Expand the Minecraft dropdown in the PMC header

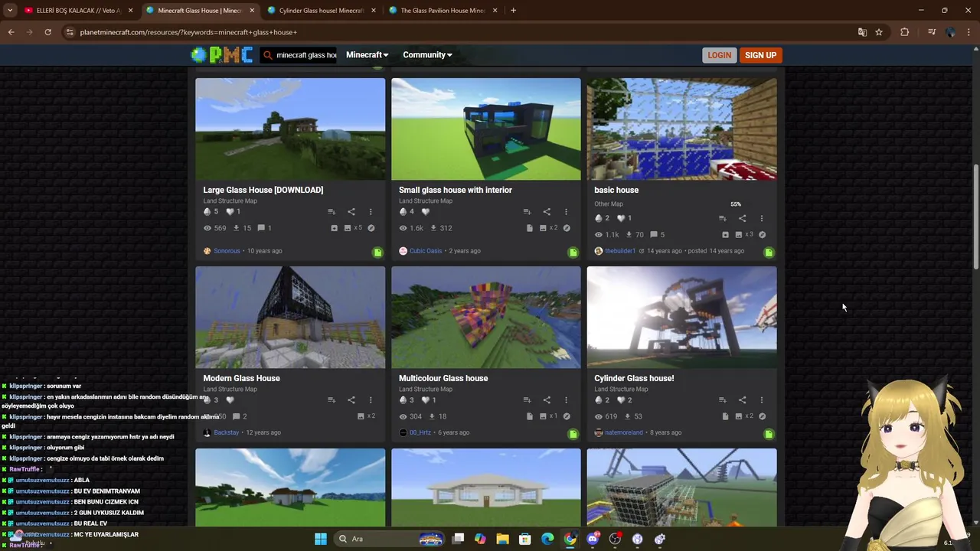click(x=367, y=55)
